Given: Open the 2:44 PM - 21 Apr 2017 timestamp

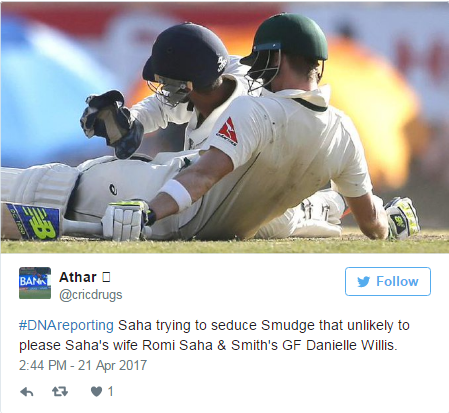Looking at the screenshot, I should point(83,365).
